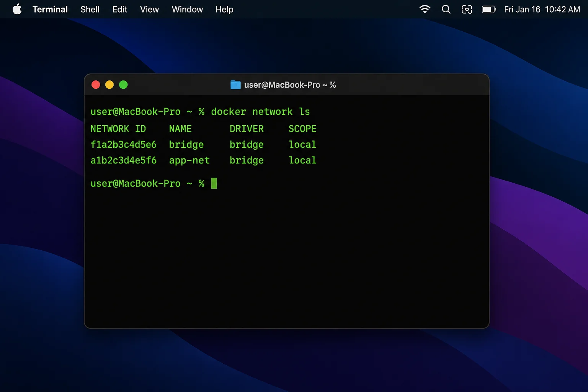Click the screen capture menu bar icon
The image size is (588, 392).
point(467,9)
